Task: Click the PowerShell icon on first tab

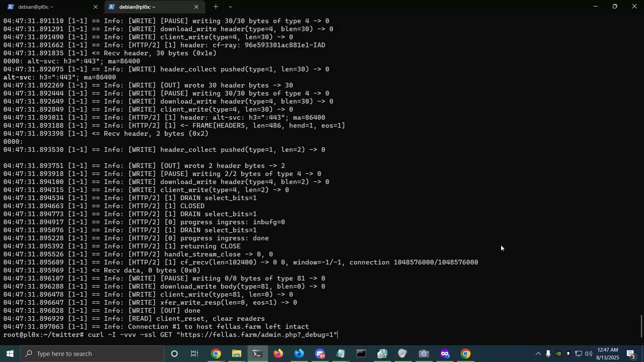Action: pos(11,7)
